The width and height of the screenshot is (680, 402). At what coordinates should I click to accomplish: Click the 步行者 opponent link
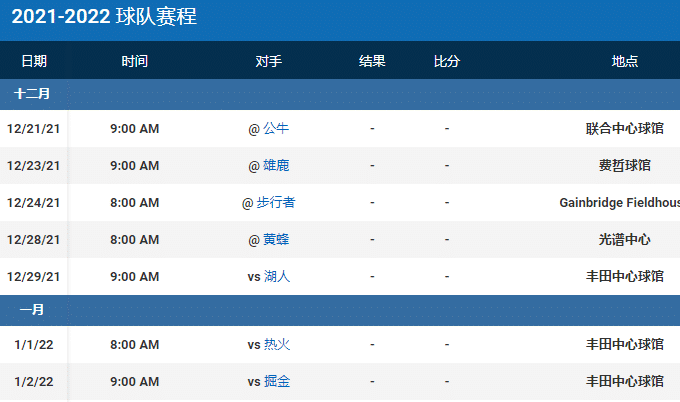276,203
